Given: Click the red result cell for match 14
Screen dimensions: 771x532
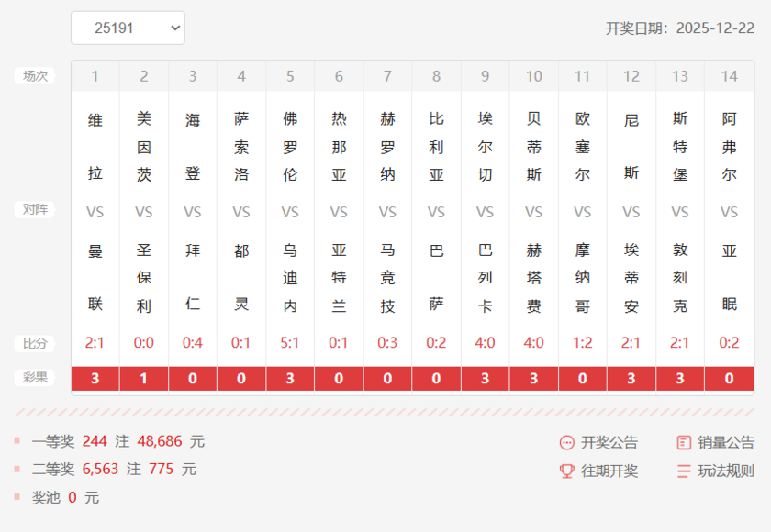Looking at the screenshot, I should pyautogui.click(x=729, y=378).
